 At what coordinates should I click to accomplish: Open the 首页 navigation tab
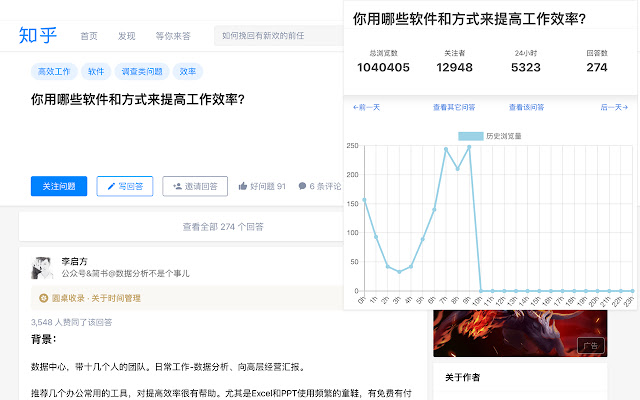pos(89,36)
